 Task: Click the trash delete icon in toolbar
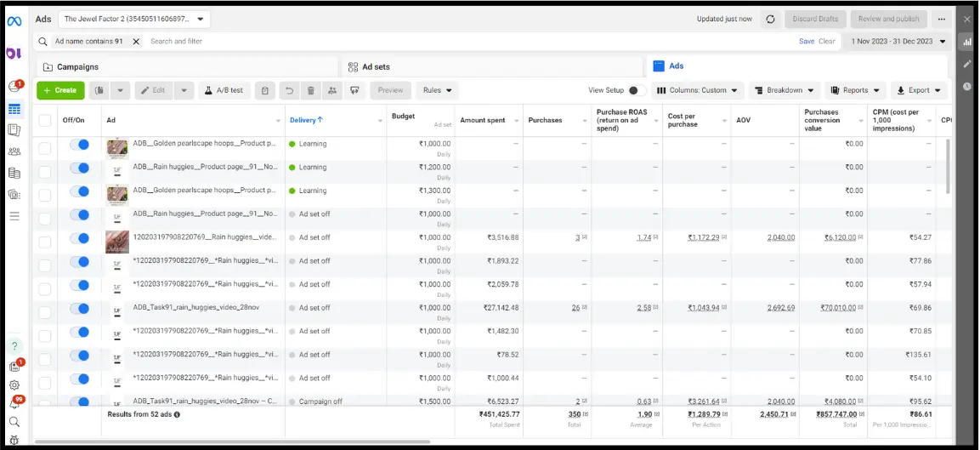[x=311, y=90]
